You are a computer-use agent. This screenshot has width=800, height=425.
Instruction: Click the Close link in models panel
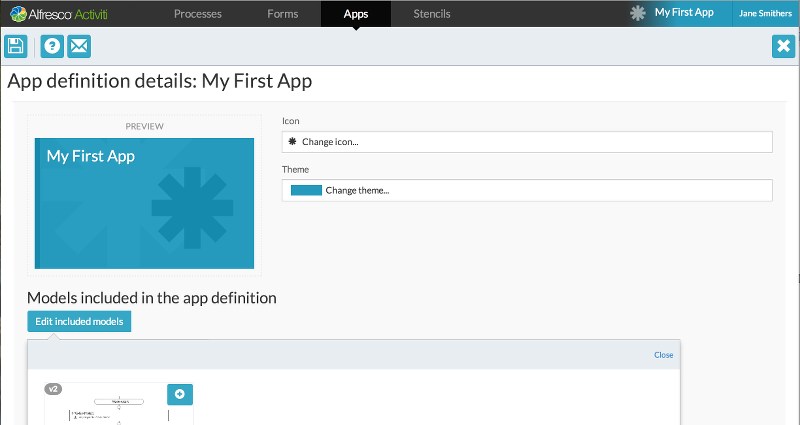pyautogui.click(x=663, y=355)
